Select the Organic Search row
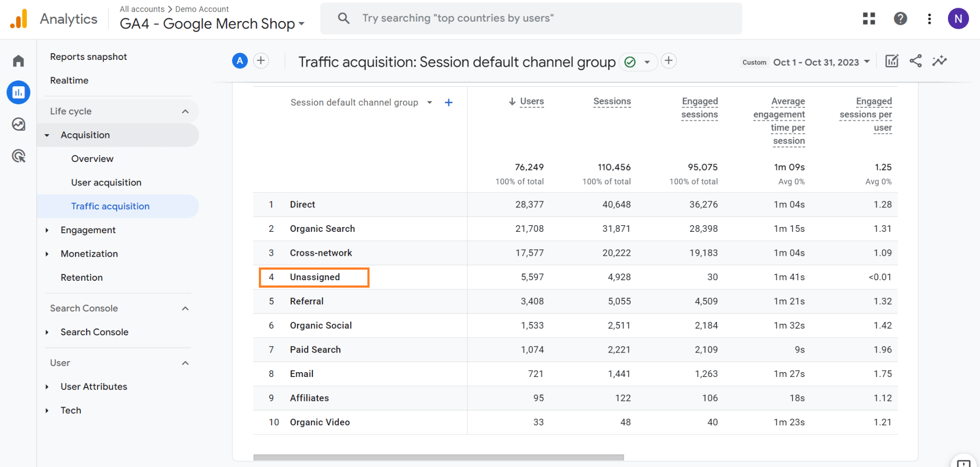 (575, 229)
